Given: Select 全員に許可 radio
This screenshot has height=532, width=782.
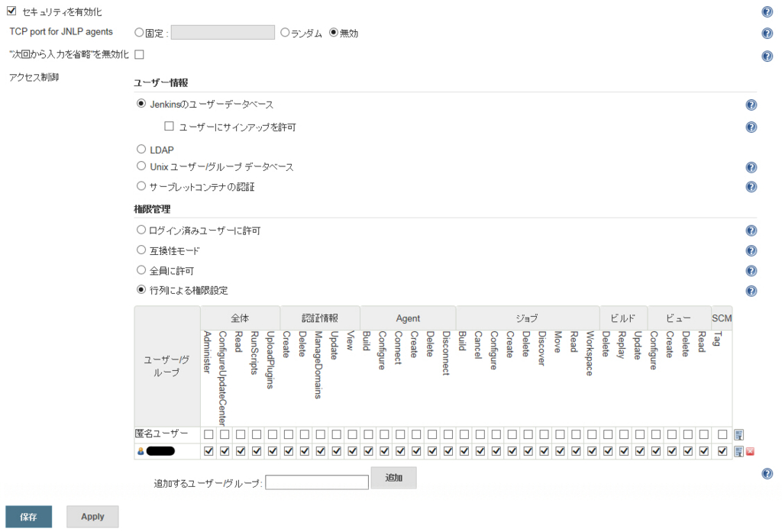Looking at the screenshot, I should pyautogui.click(x=141, y=269).
